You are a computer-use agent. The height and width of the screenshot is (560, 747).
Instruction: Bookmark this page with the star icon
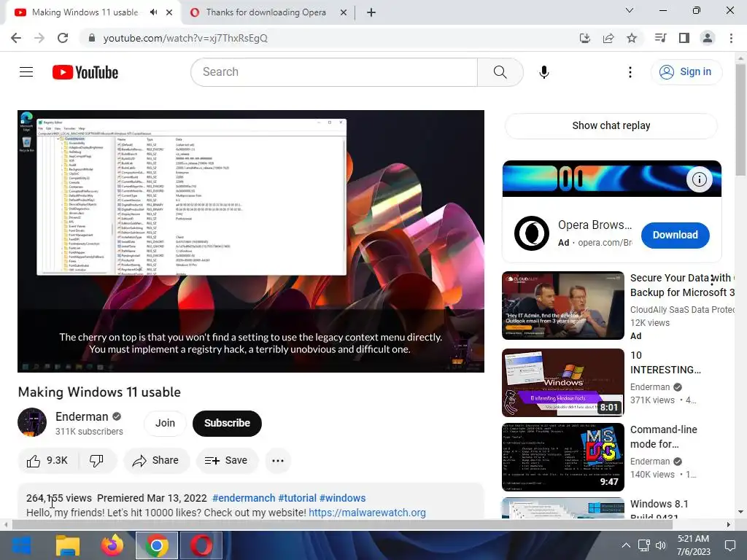point(632,38)
